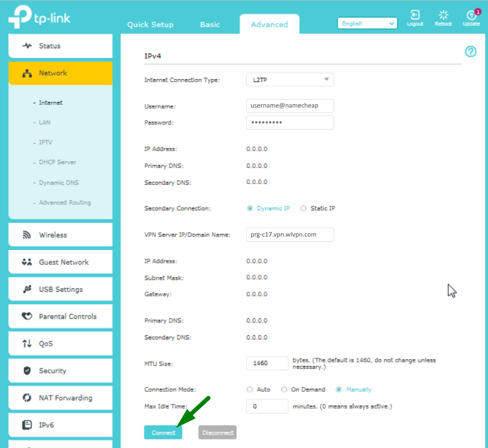
Task: Click the Disconnect button
Action: pos(218,432)
